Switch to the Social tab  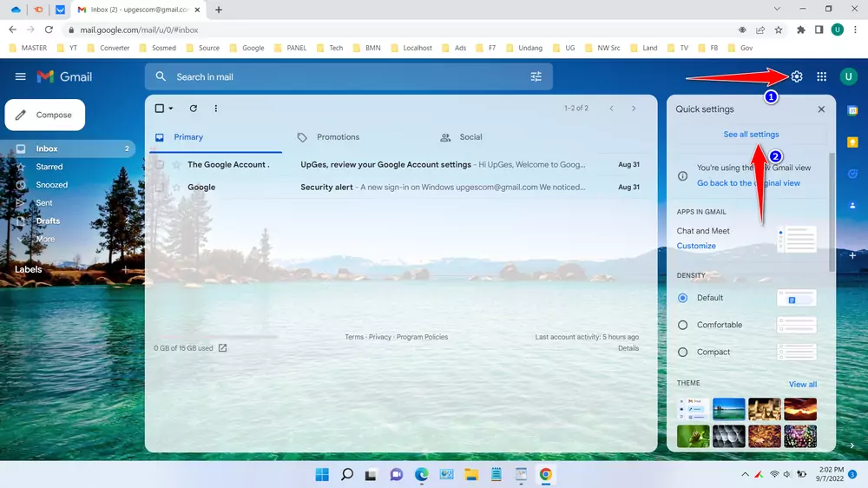(470, 137)
